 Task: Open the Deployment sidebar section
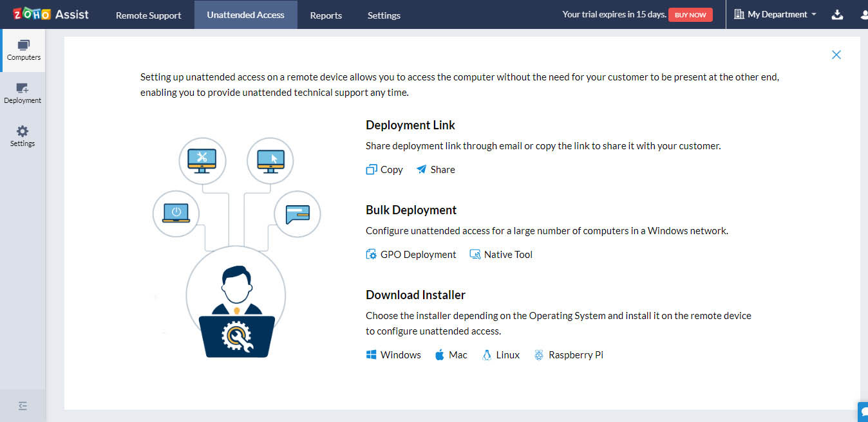click(x=23, y=93)
